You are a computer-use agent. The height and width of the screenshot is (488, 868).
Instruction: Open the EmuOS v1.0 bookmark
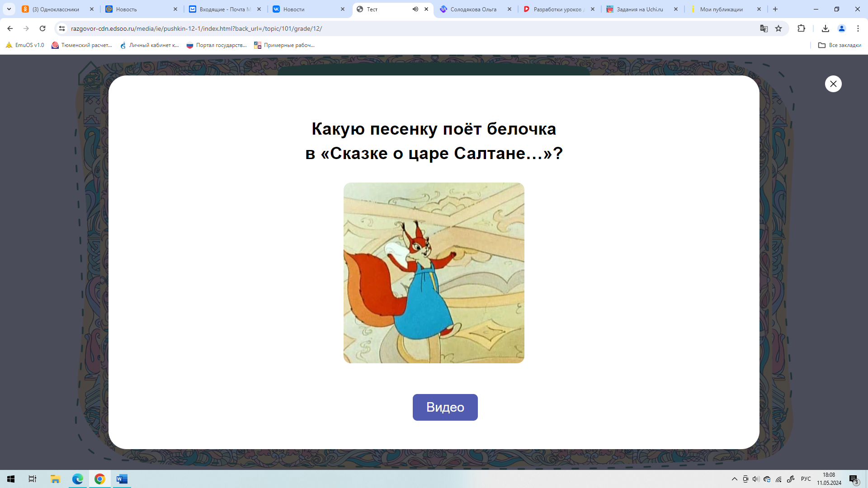click(25, 45)
